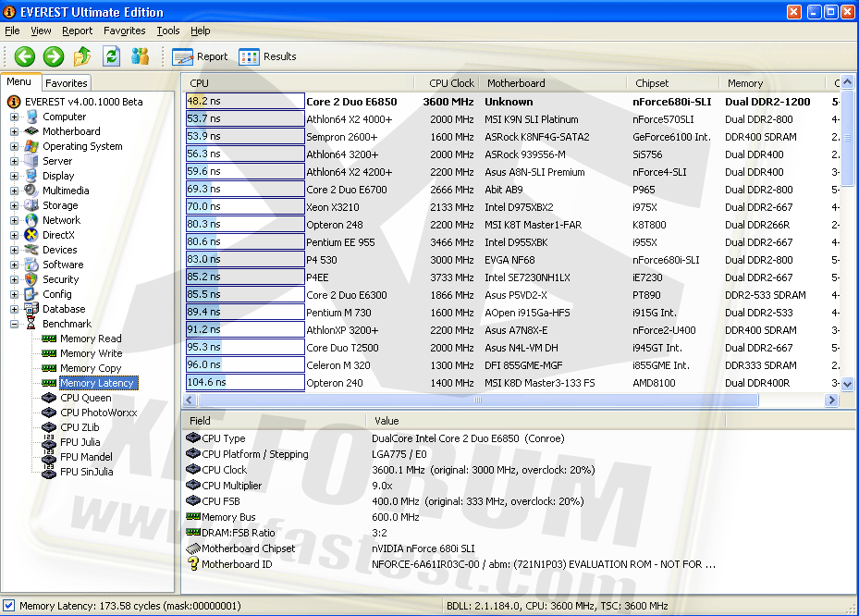The width and height of the screenshot is (859, 616).
Task: Click the Computer tree icon
Action: click(x=31, y=117)
